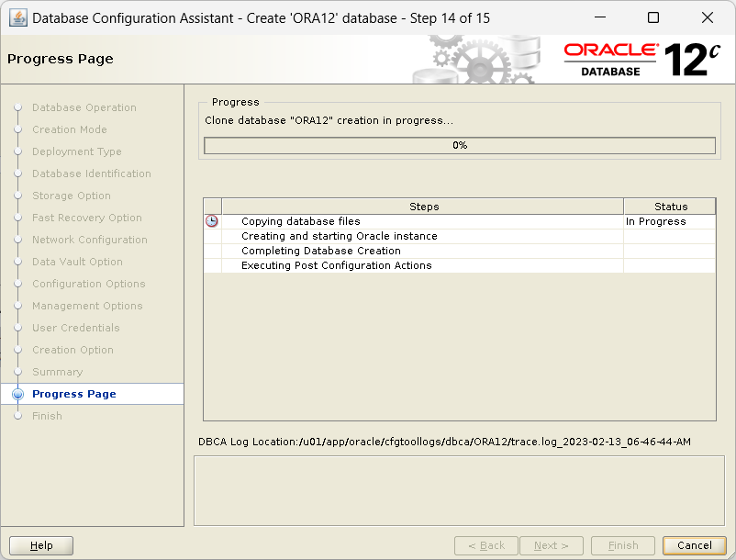Click the clock icon beside Copying database files
Screen dimensions: 736x560
point(212,221)
